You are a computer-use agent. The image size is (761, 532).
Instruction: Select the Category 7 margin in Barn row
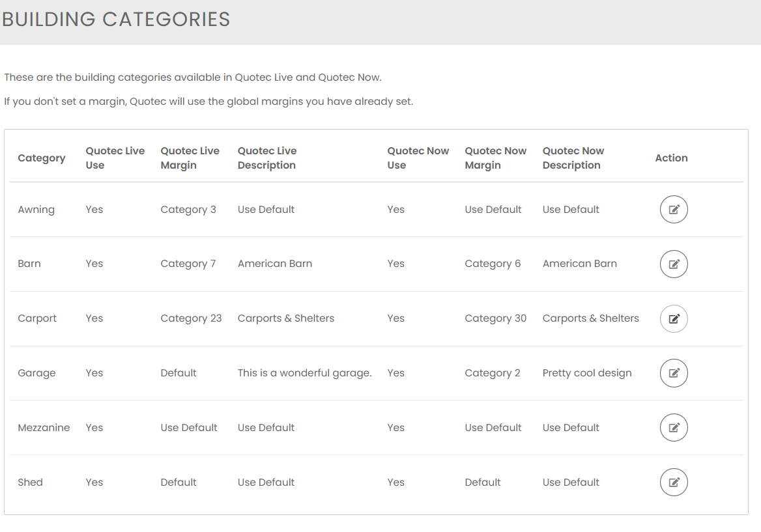(188, 264)
